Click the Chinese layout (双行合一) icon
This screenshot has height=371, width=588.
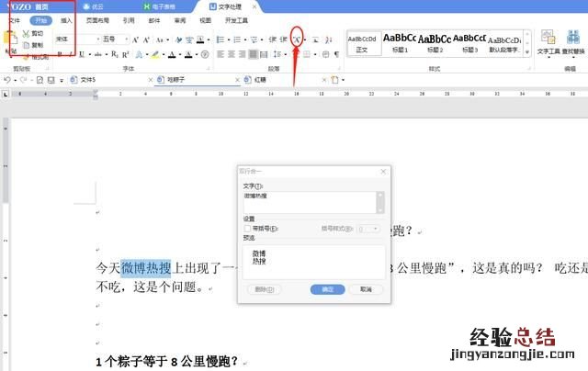click(x=297, y=39)
